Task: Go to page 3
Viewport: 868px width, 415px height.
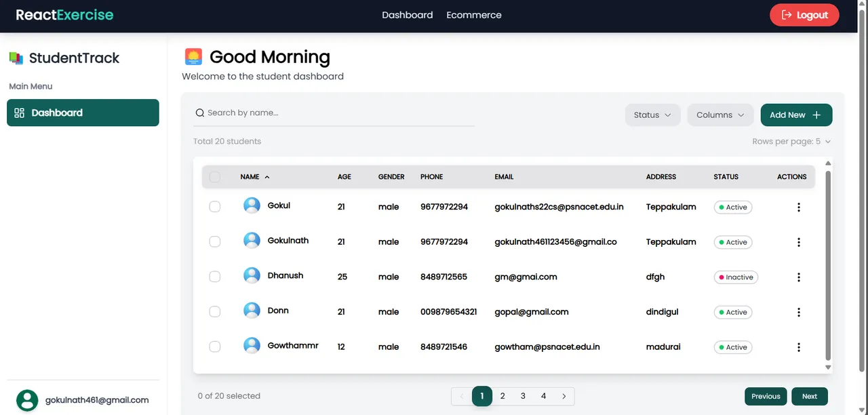Action: pyautogui.click(x=523, y=396)
